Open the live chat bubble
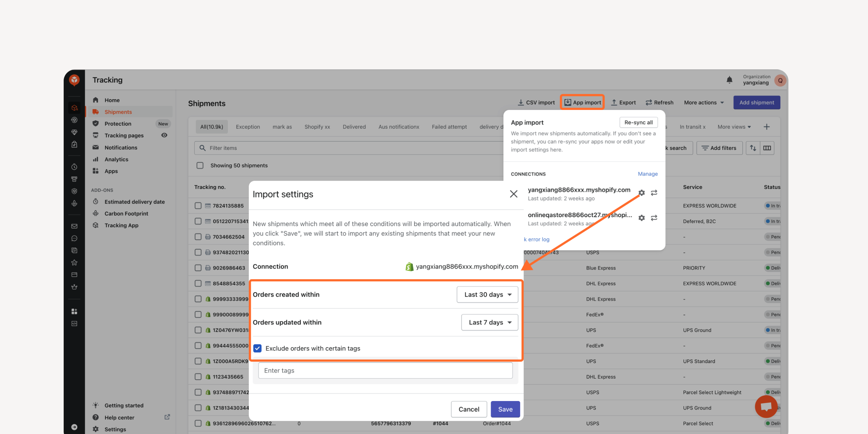 coord(766,406)
